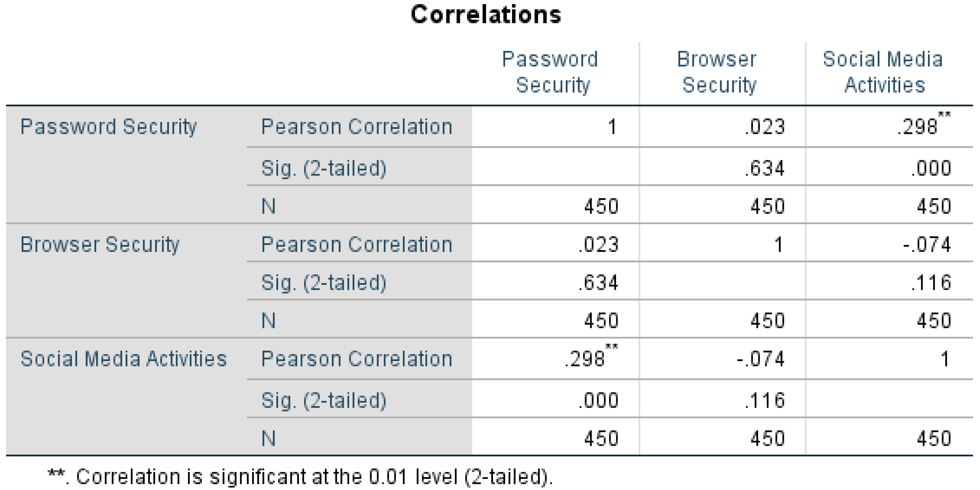Click the correlation significance footnote text

(301, 476)
